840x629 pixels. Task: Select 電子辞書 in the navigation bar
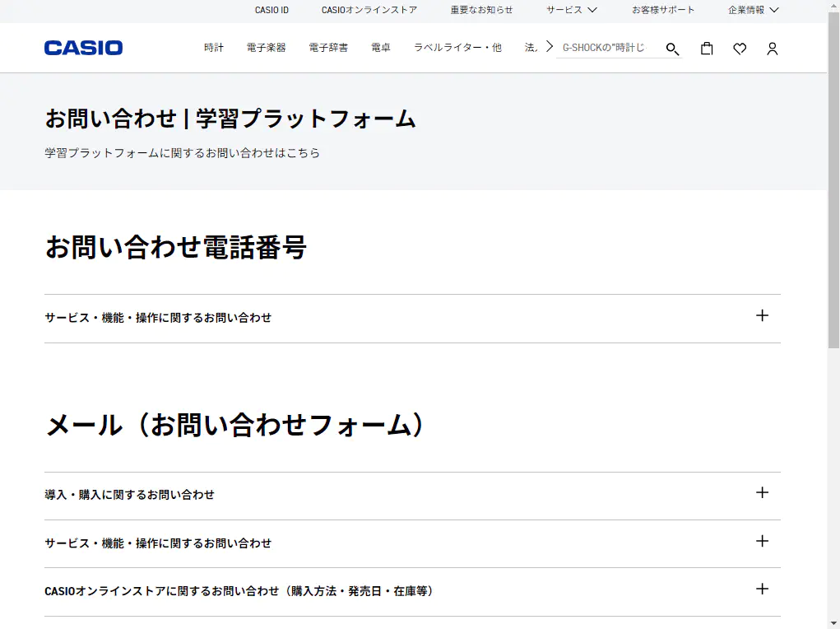tap(327, 48)
